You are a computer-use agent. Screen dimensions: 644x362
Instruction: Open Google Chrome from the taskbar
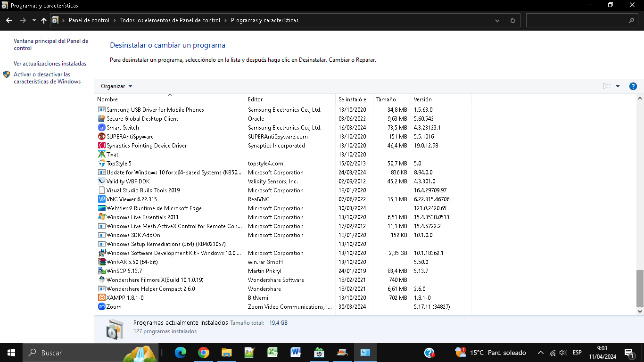point(204,353)
